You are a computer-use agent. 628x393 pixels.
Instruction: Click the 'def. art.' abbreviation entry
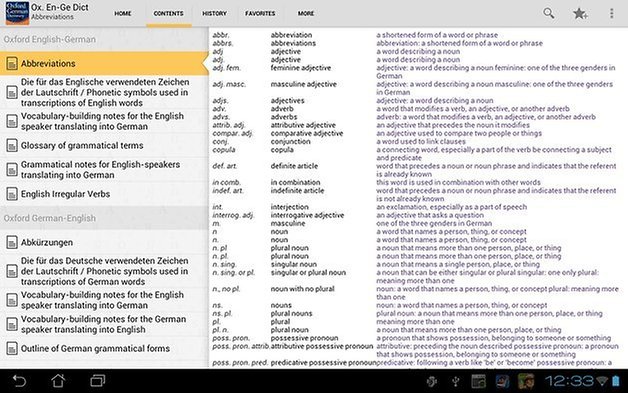[225, 166]
